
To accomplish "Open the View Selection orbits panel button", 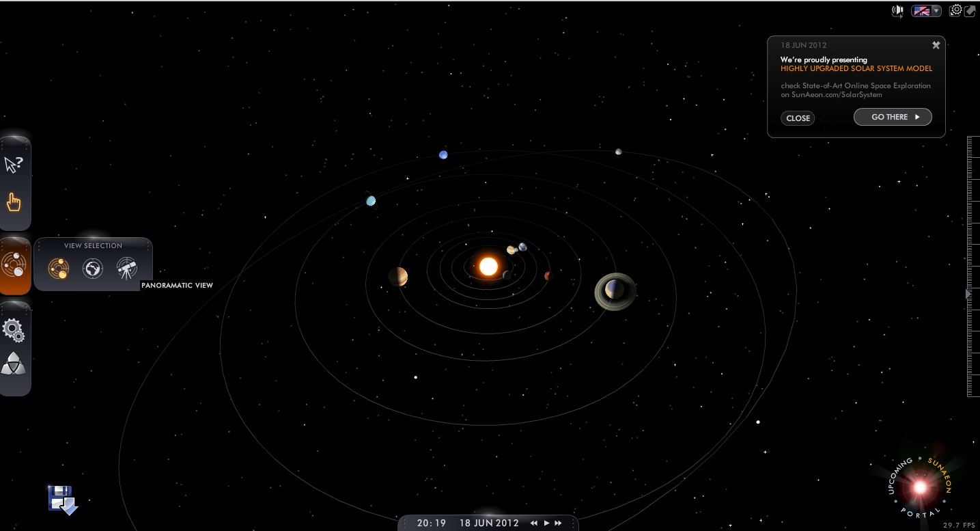I will coord(14,265).
